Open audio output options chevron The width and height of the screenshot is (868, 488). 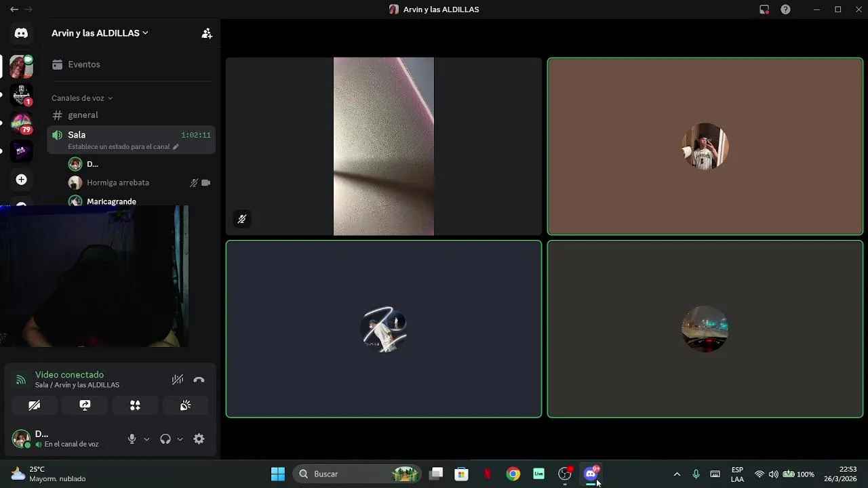(x=180, y=439)
